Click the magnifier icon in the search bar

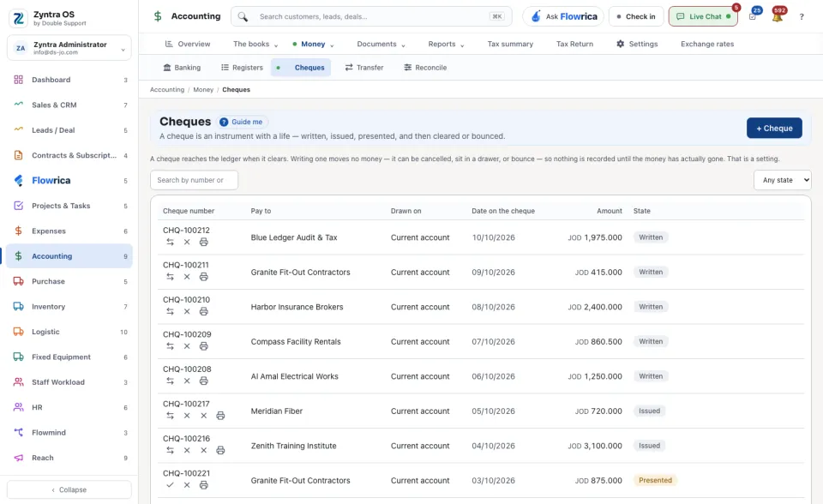coord(243,17)
